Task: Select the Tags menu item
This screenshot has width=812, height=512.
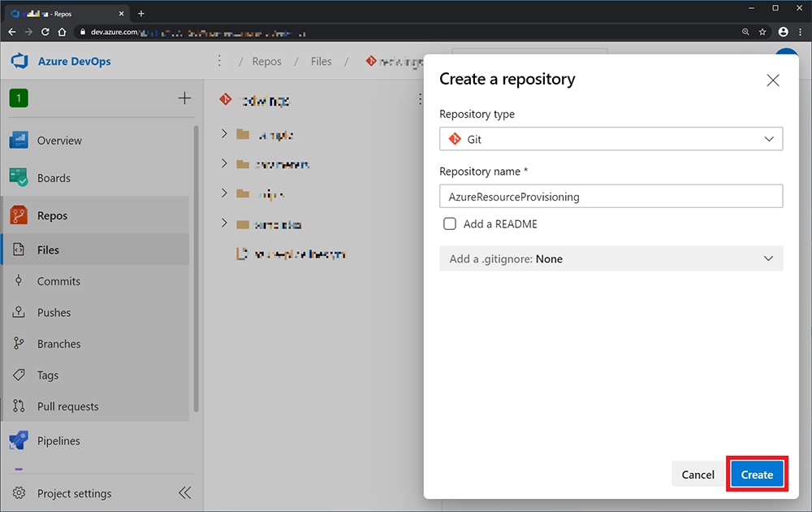Action: click(x=48, y=375)
